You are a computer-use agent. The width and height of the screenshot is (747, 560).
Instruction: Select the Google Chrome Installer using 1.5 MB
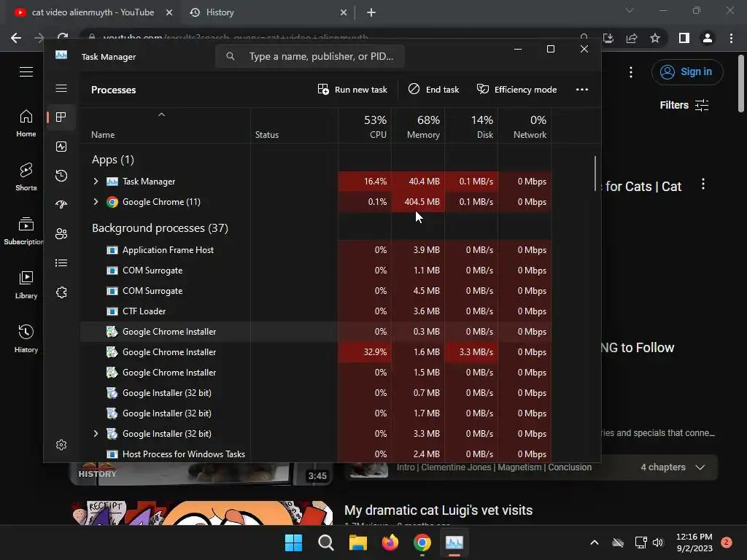click(315, 373)
